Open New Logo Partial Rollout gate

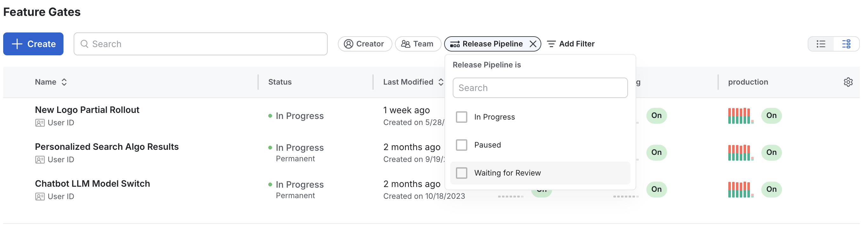pyautogui.click(x=87, y=110)
